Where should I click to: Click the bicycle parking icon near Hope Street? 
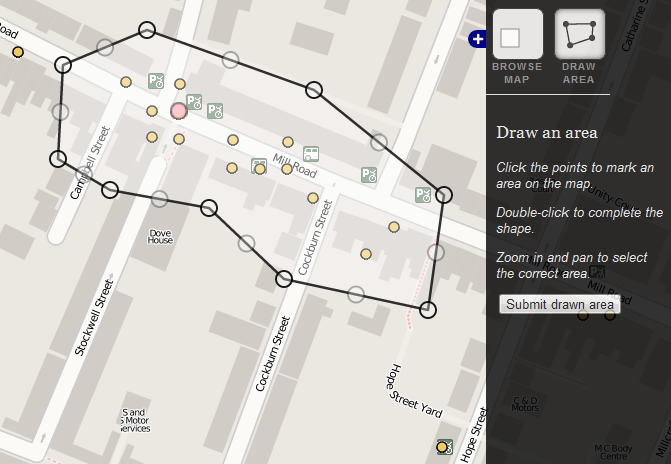[x=445, y=447]
